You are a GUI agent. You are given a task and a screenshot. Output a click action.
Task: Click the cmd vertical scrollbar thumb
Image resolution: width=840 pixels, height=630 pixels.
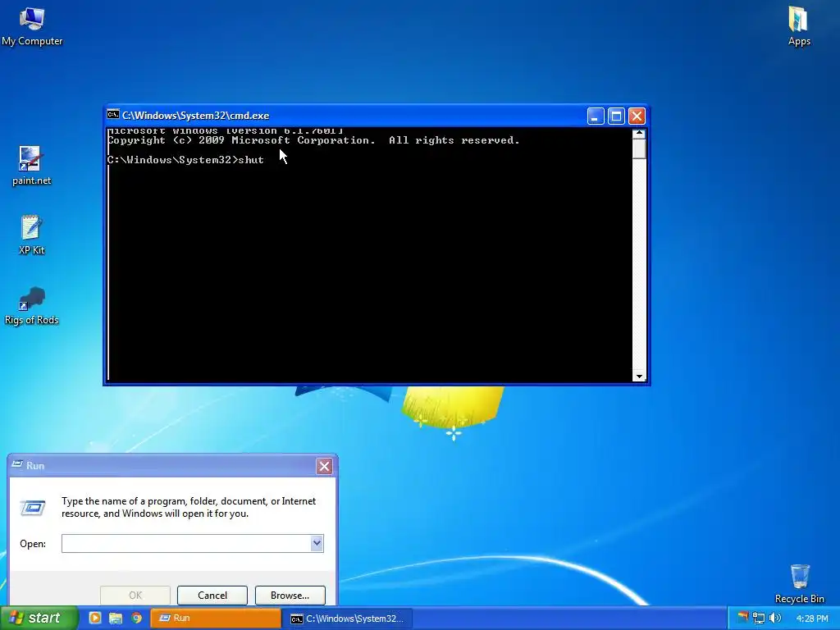pyautogui.click(x=638, y=149)
